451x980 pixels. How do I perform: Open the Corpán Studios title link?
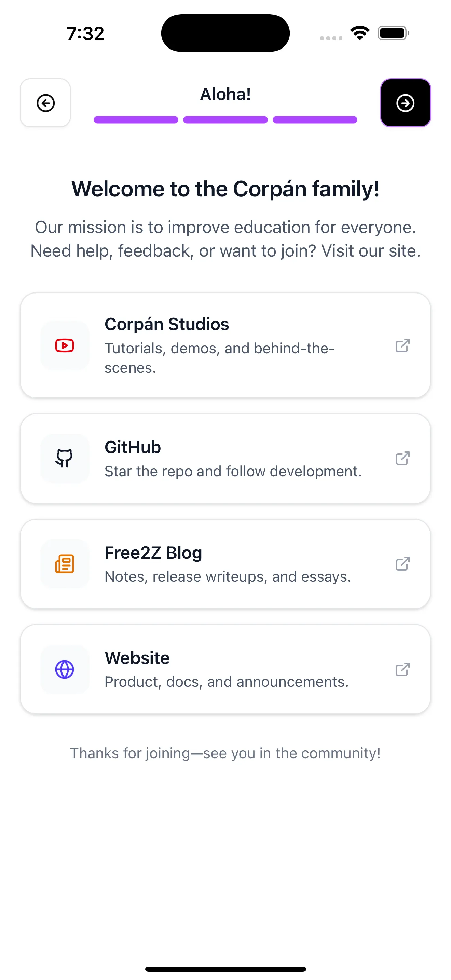point(166,325)
